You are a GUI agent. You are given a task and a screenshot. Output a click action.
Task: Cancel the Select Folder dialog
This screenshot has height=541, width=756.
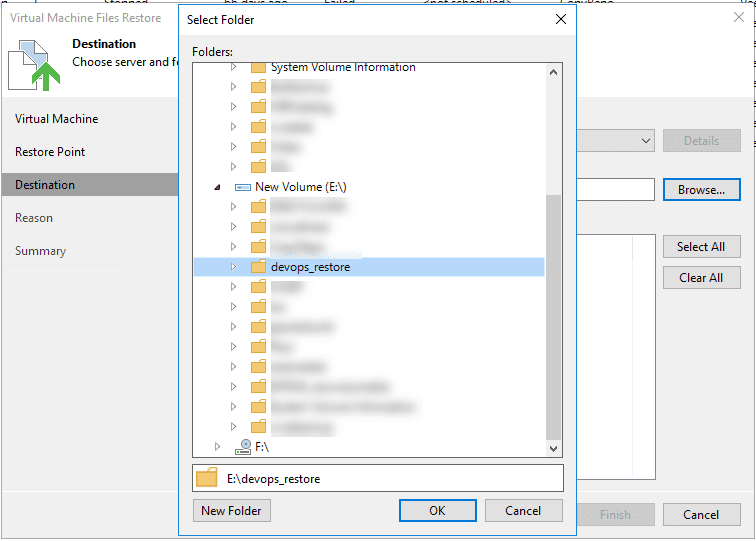523,511
